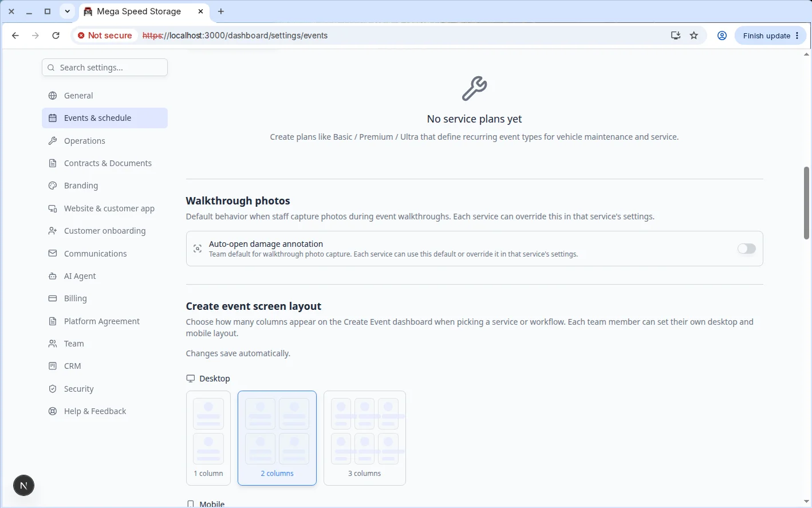Click the file icon beside Platform Agreement
The width and height of the screenshot is (812, 508).
53,321
